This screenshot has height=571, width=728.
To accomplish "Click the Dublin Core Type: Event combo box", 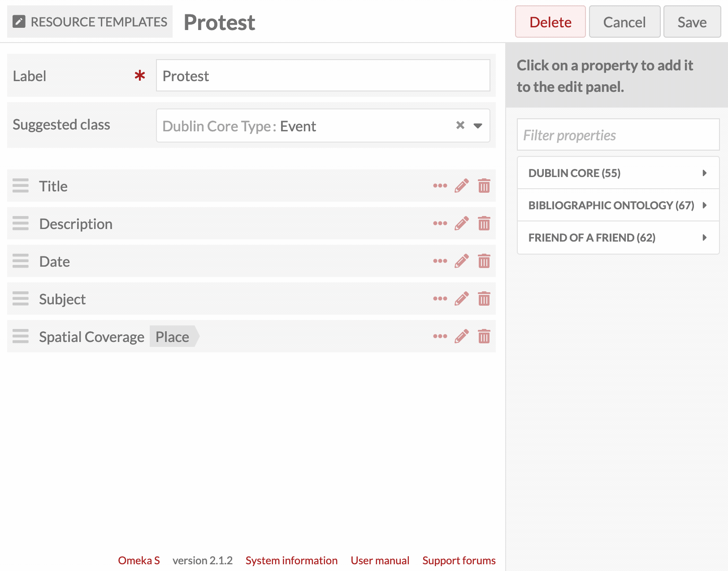I will 323,126.
